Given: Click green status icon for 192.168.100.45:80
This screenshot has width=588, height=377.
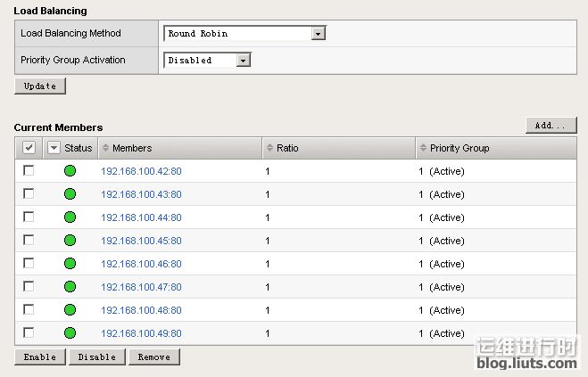Looking at the screenshot, I should coord(70,241).
